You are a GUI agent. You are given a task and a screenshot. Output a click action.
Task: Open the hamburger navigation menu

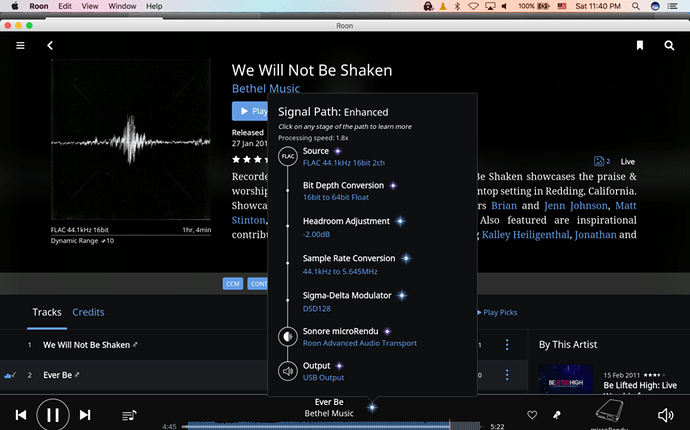coord(20,45)
